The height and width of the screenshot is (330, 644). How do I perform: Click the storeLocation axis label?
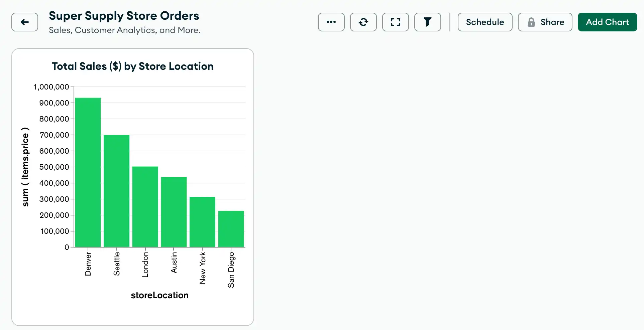coord(159,295)
